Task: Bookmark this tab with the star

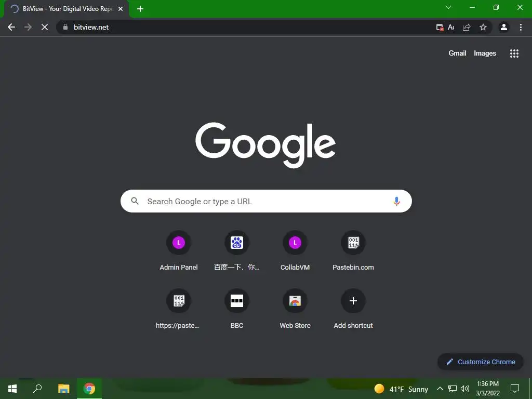Action: click(483, 27)
